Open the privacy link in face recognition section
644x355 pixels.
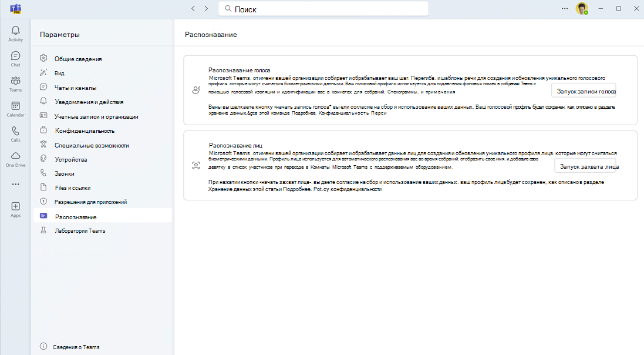pyautogui.click(x=348, y=189)
